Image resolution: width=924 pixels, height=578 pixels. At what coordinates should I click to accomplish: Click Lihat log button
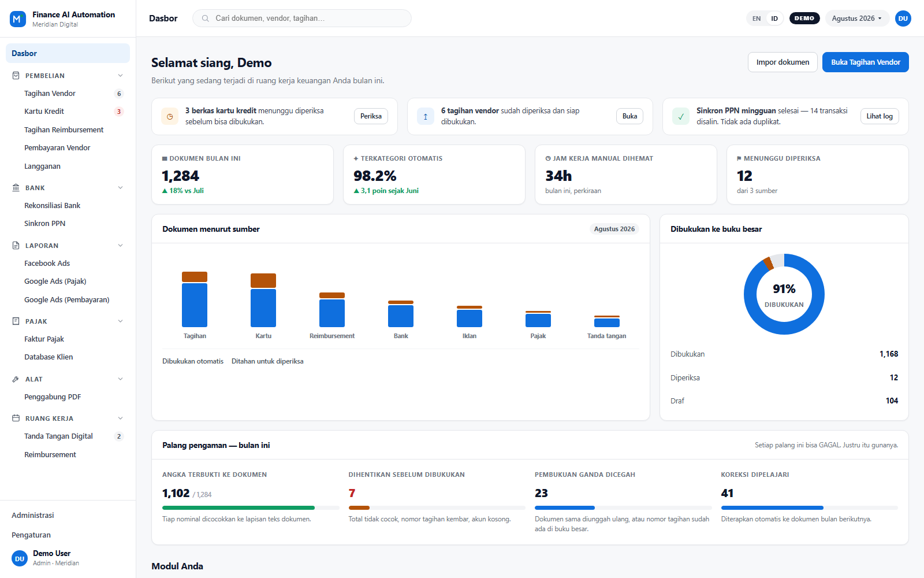[x=879, y=116]
